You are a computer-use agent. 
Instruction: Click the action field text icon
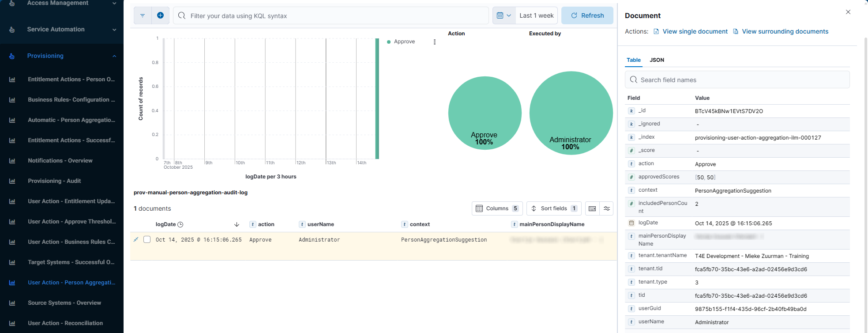[631, 164]
